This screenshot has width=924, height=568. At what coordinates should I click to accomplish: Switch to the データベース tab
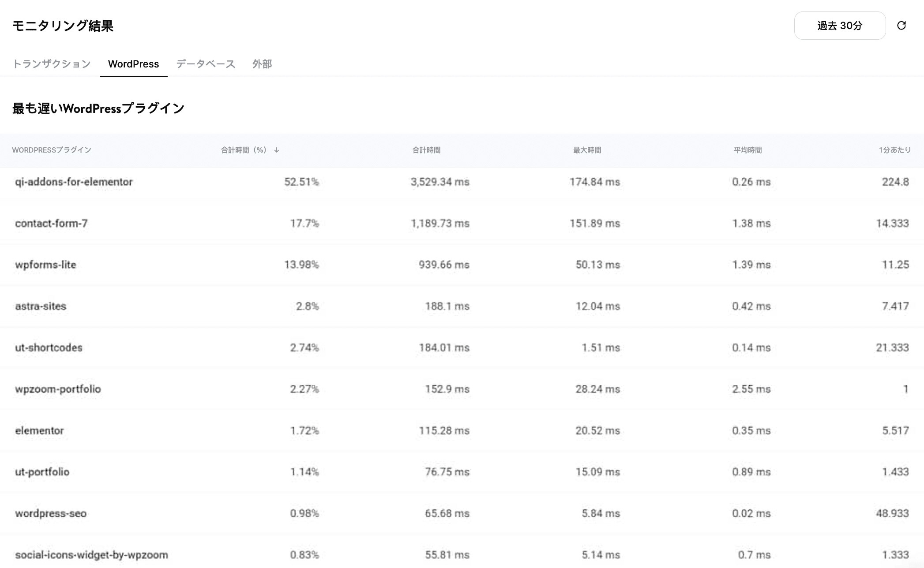click(206, 64)
